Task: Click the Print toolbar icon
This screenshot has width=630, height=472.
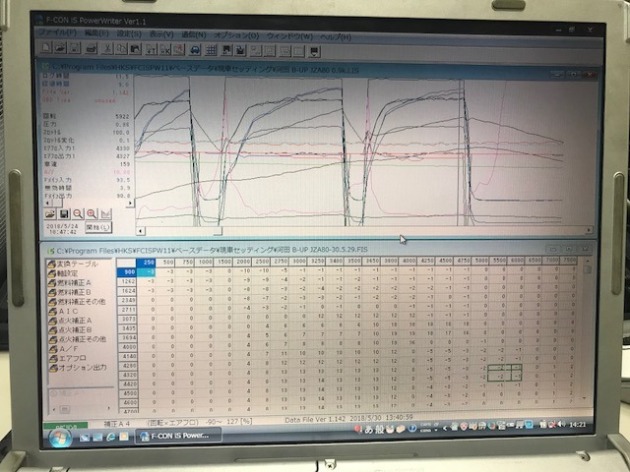Action: click(91, 49)
